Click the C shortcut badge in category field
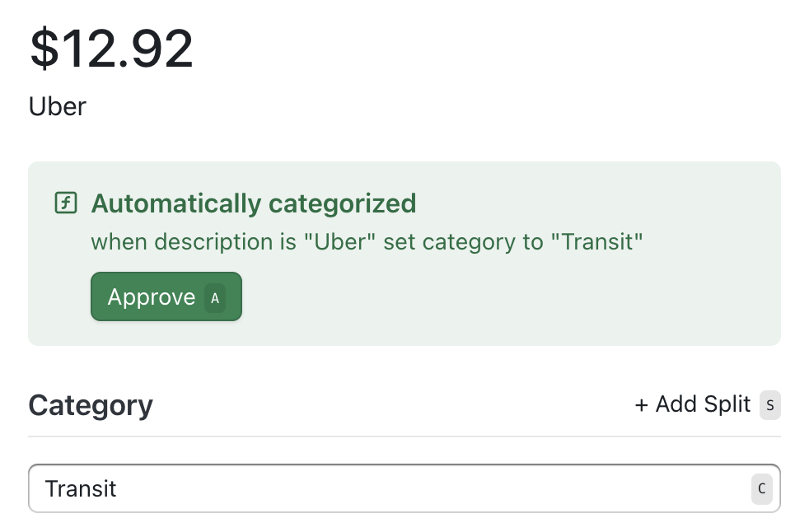 761,488
